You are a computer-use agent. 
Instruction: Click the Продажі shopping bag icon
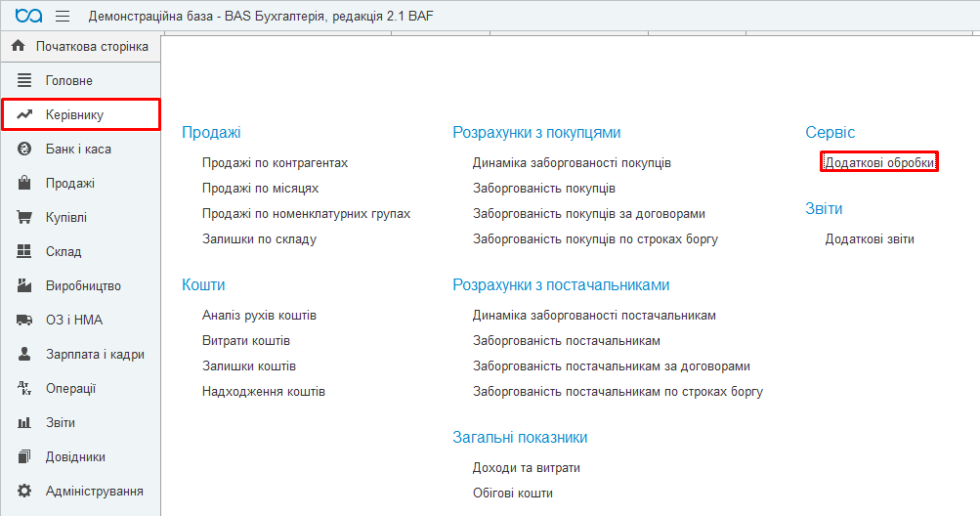click(25, 184)
